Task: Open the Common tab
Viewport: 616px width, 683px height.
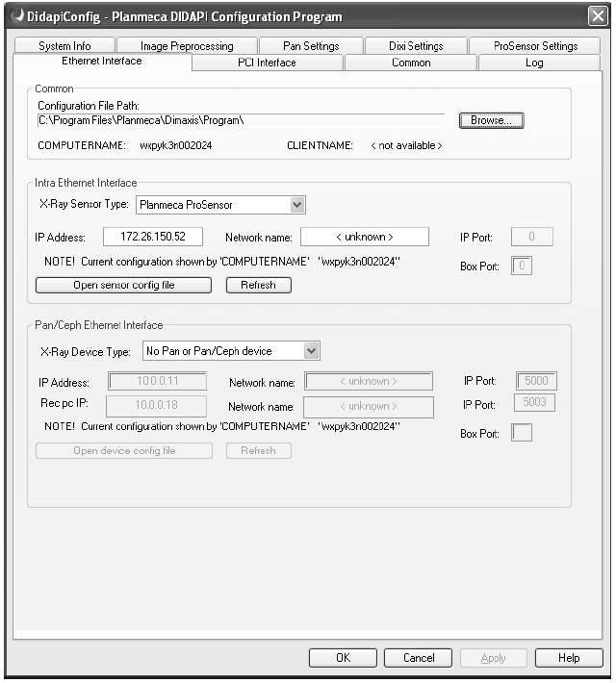Action: coord(411,63)
